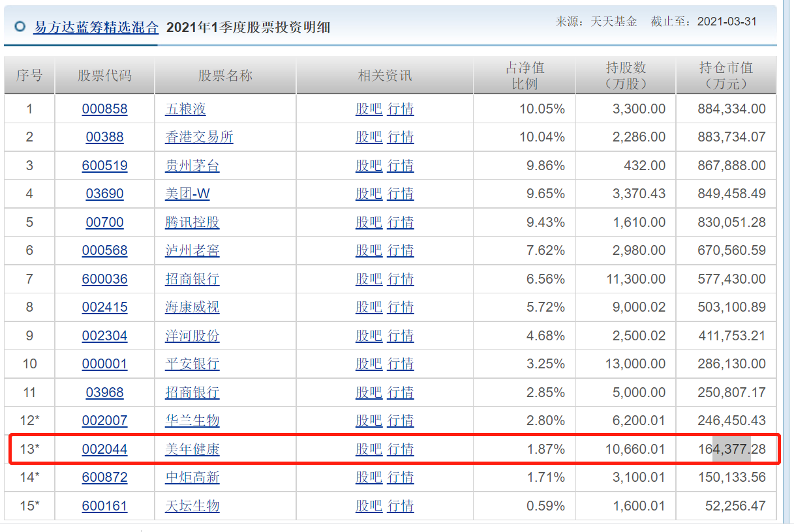Open the 招商银行 link with code 03968
794x532 pixels.
coord(189,392)
